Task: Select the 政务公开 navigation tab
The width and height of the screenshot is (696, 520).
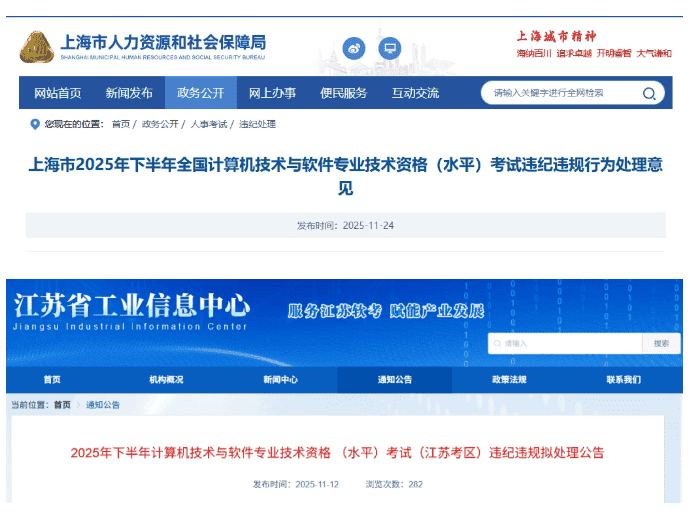Action: (200, 93)
